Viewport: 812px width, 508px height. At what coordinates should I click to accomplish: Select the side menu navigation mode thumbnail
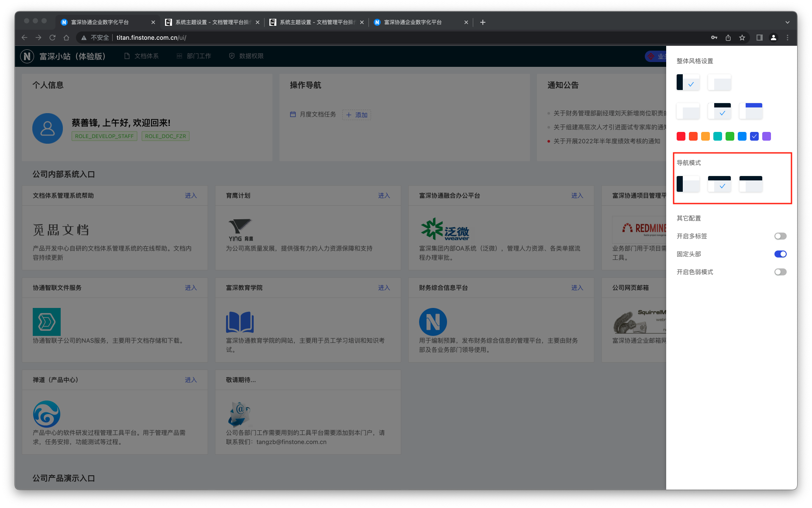[688, 184]
